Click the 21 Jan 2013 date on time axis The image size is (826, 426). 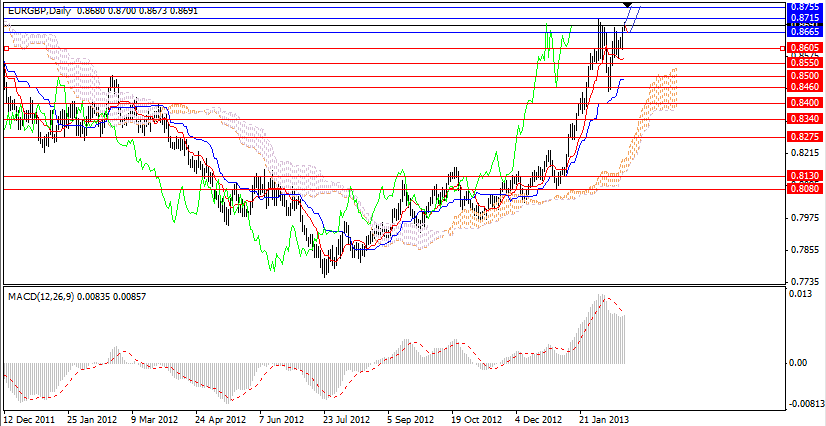tap(606, 419)
